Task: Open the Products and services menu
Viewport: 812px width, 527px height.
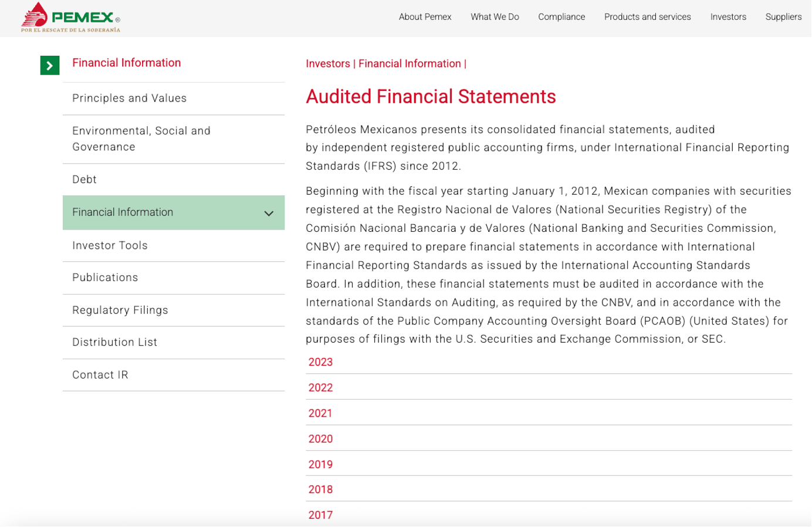Action: (x=647, y=17)
